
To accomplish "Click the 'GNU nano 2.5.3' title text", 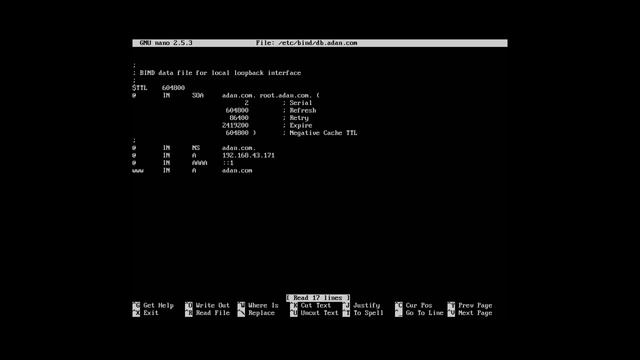I will tap(166, 43).
